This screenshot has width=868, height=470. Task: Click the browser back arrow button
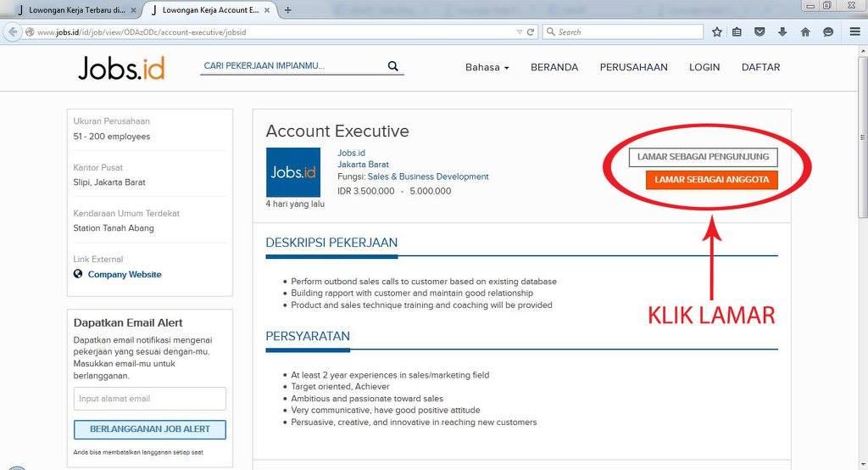pos(12,32)
